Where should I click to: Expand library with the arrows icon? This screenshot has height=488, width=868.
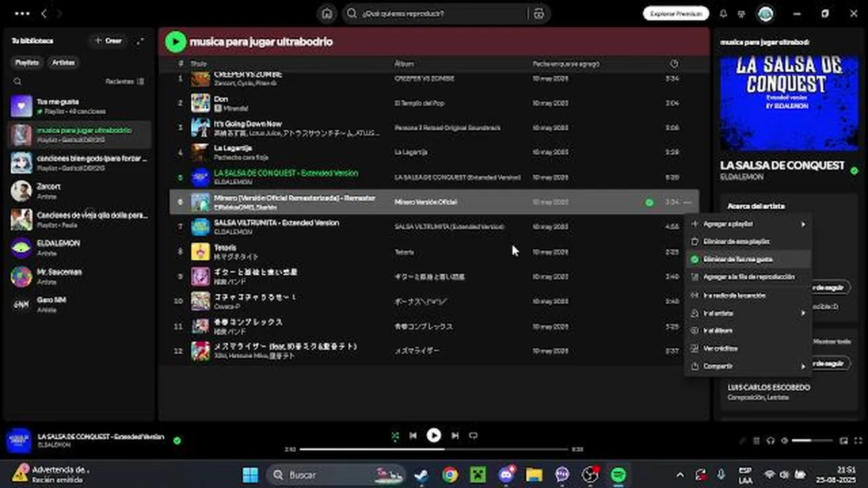(140, 41)
